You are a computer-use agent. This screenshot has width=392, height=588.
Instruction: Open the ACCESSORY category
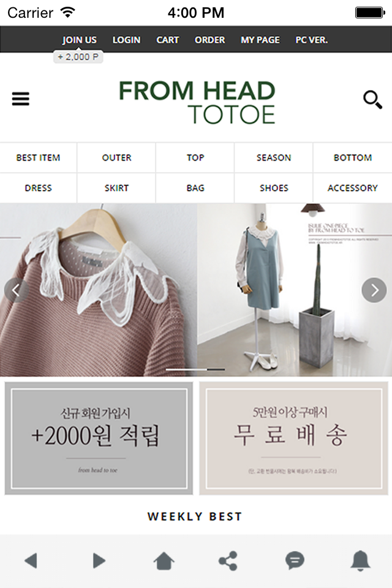tap(353, 188)
